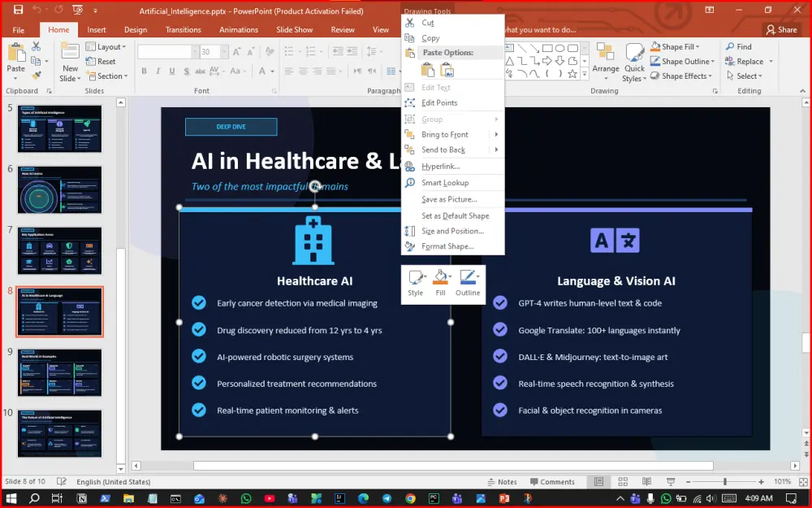Viewport: 812px width, 508px height.
Task: Open the Transitions tab
Action: tap(183, 29)
